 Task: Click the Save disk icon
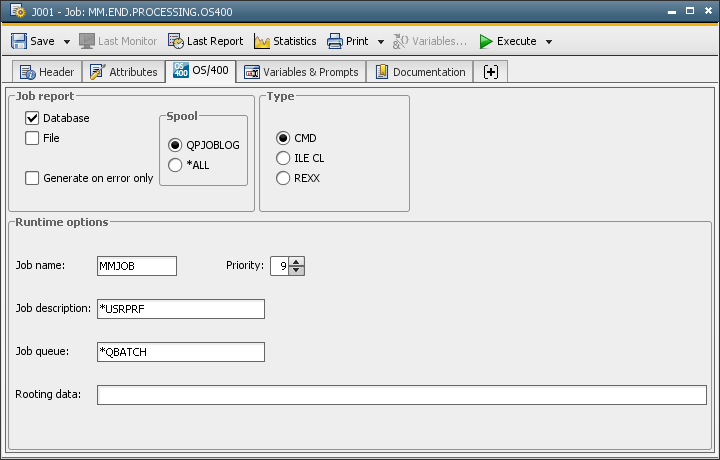click(19, 42)
